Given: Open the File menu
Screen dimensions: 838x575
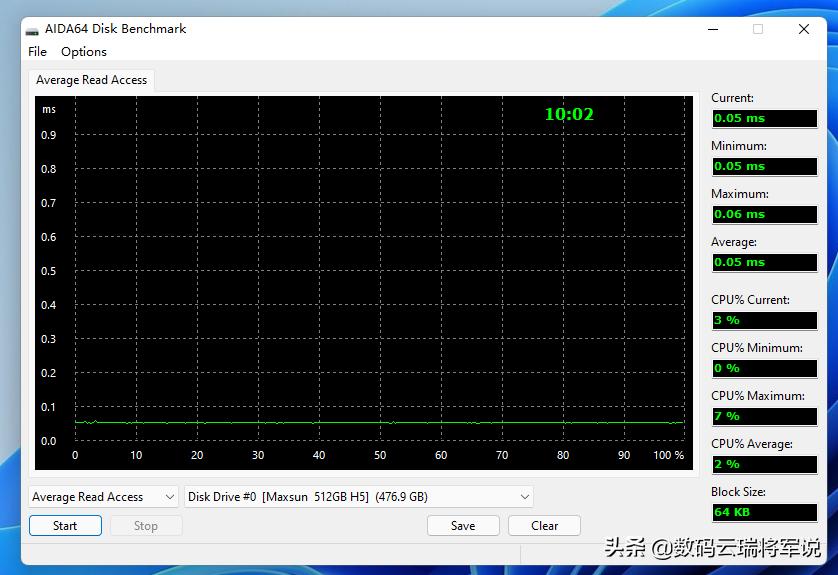Looking at the screenshot, I should coord(37,52).
